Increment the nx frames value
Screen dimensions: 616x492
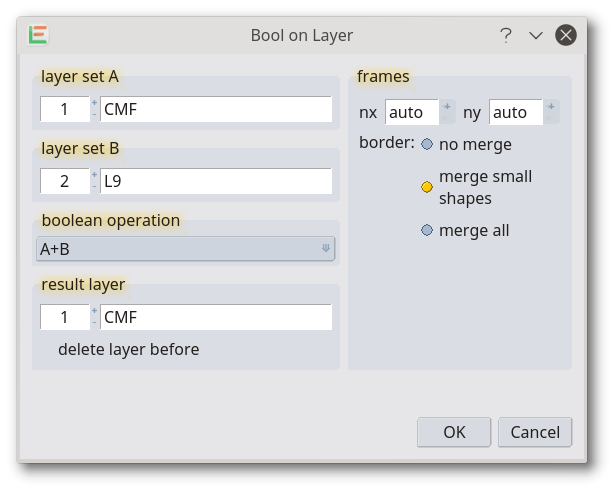coord(447,106)
